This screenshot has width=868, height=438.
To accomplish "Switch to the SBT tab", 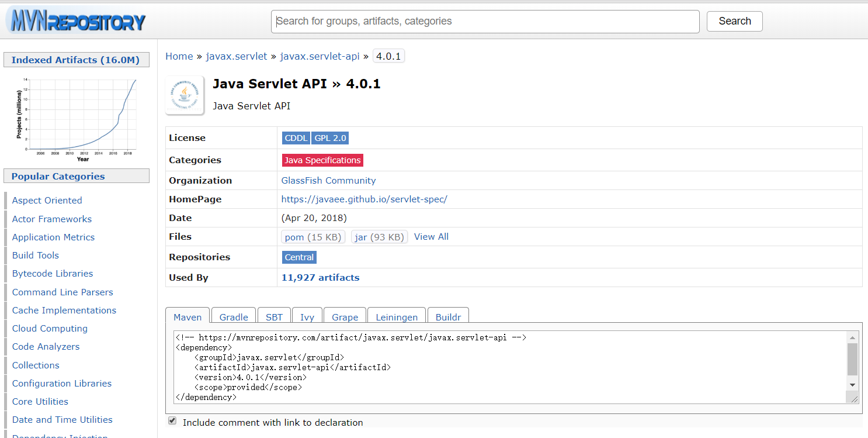I will (x=274, y=316).
